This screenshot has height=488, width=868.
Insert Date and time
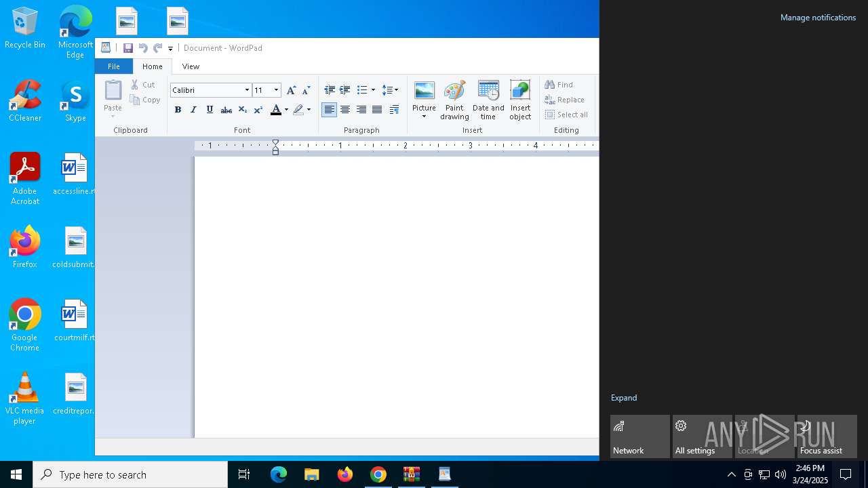coord(488,100)
